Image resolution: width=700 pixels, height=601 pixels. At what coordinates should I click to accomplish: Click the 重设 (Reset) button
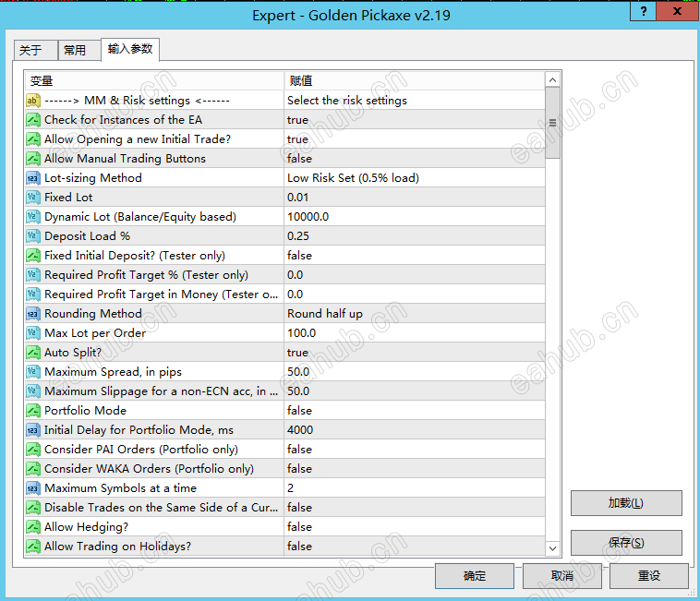click(x=648, y=576)
